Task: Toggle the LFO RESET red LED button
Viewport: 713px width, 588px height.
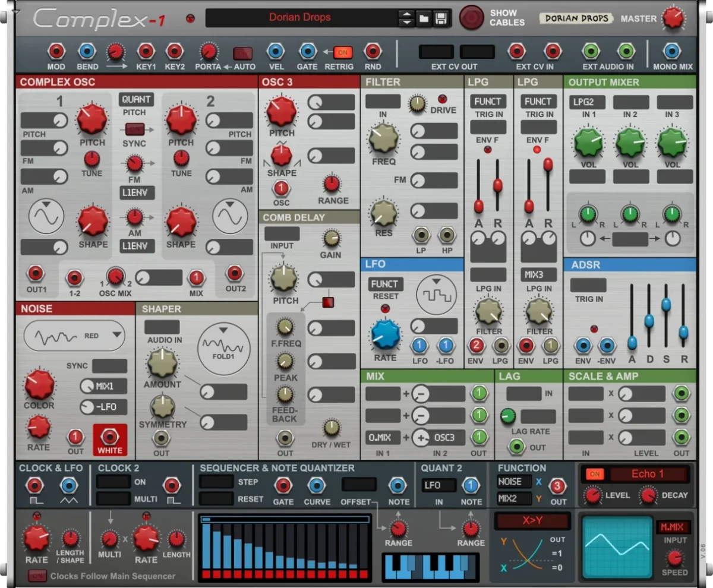Action: click(x=384, y=308)
